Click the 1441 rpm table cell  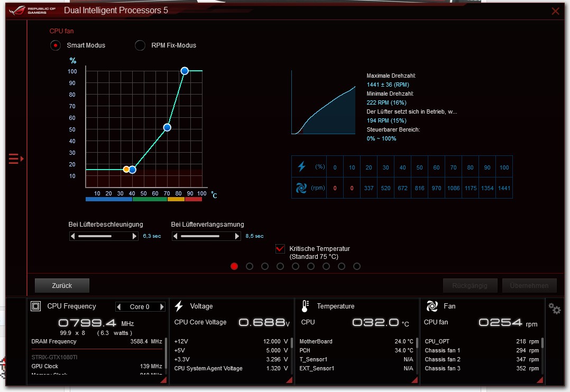click(504, 188)
